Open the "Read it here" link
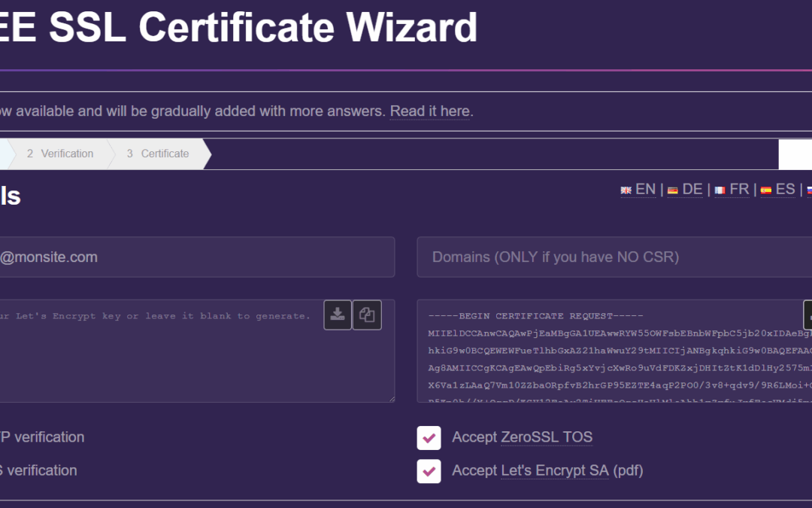The image size is (812, 508). click(430, 111)
